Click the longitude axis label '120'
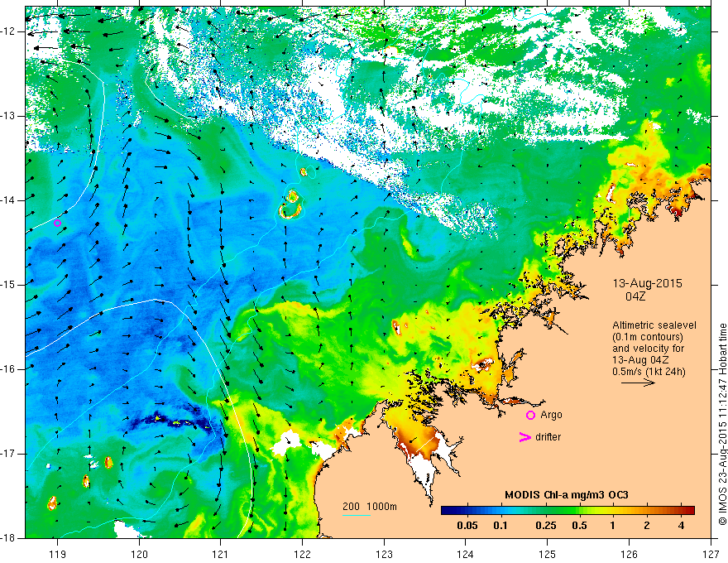 click(x=139, y=554)
